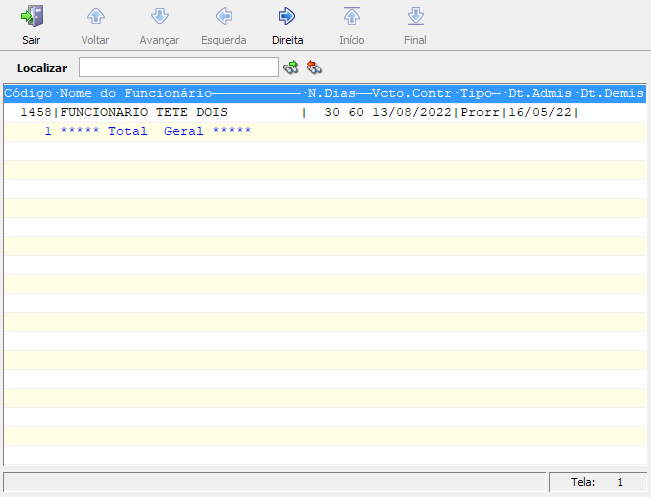Click the Avançar down arrow icon
Image resolution: width=651 pixels, height=497 pixels.
click(159, 17)
